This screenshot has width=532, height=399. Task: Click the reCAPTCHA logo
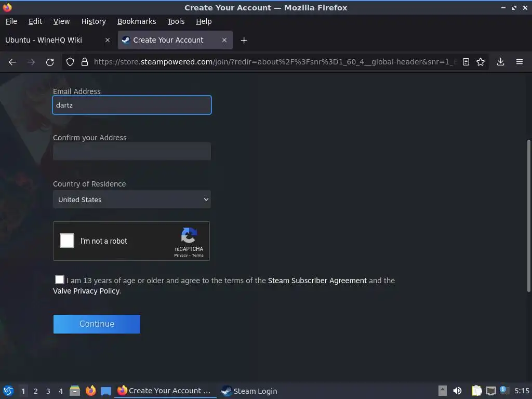pos(189,235)
